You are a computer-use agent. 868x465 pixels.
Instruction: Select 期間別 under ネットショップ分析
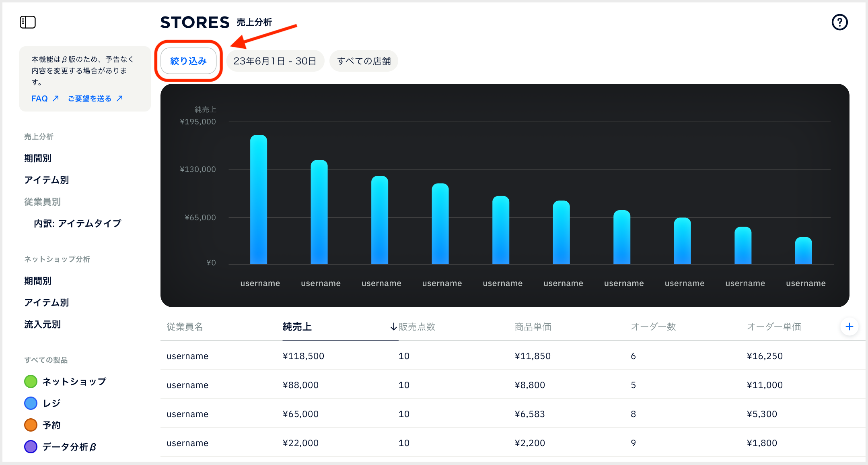38,281
